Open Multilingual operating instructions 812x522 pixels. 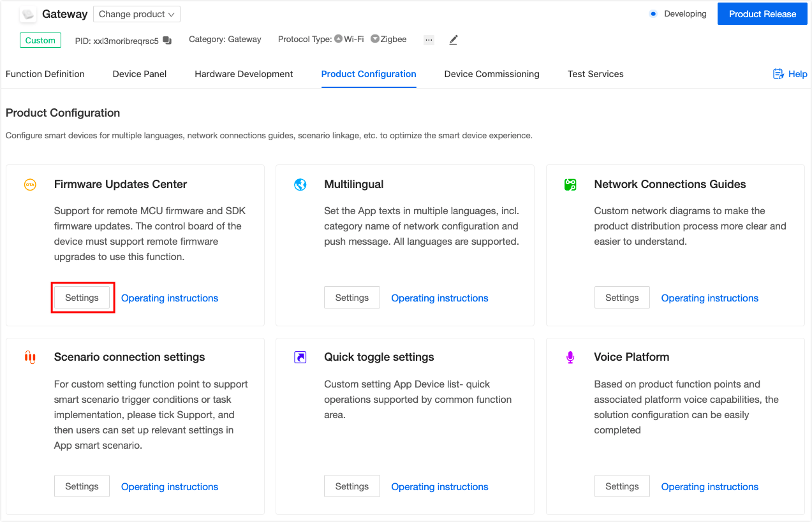coord(439,298)
